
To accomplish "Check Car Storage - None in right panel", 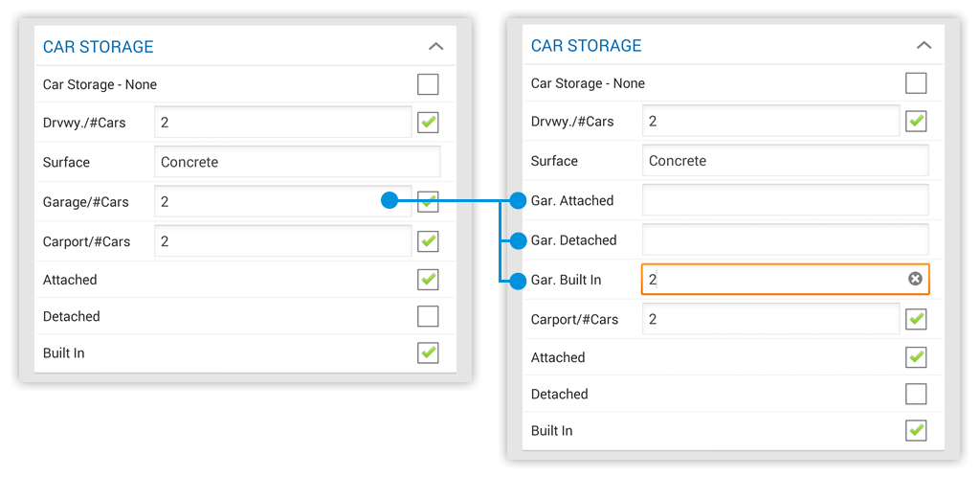I will click(916, 83).
